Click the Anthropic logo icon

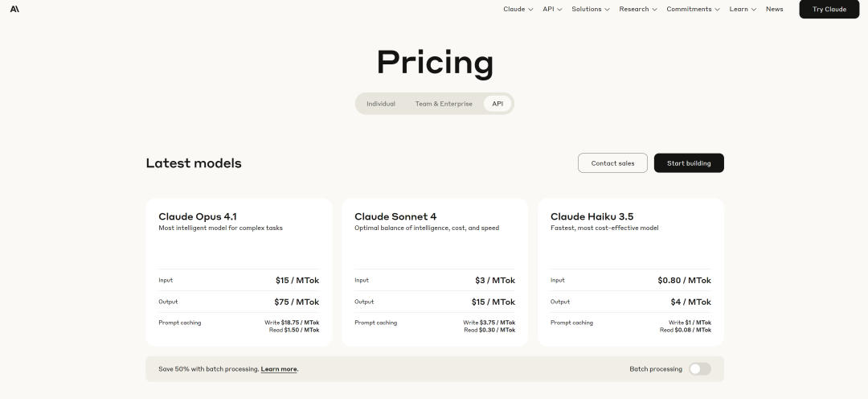(x=14, y=9)
